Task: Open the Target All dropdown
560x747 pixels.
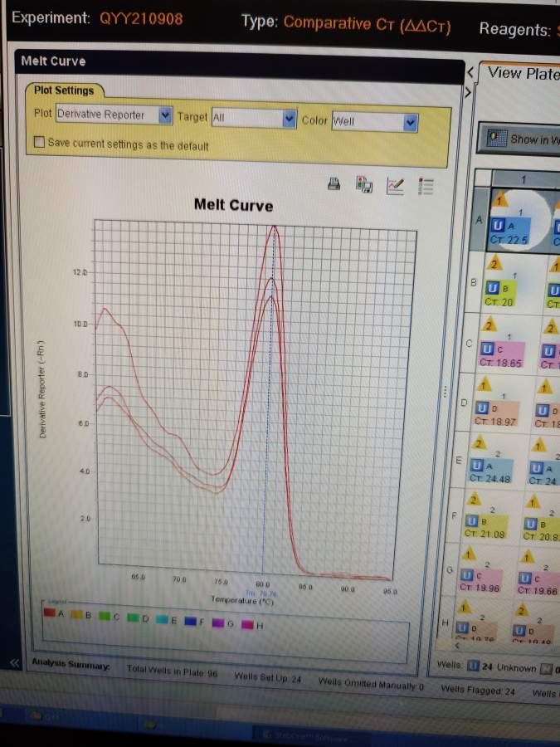Action: point(289,119)
